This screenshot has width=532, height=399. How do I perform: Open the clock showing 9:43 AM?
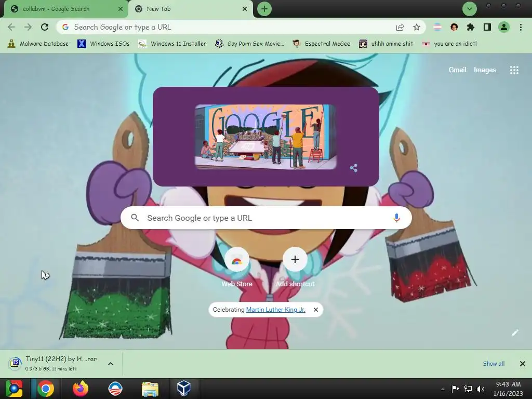[508, 389]
